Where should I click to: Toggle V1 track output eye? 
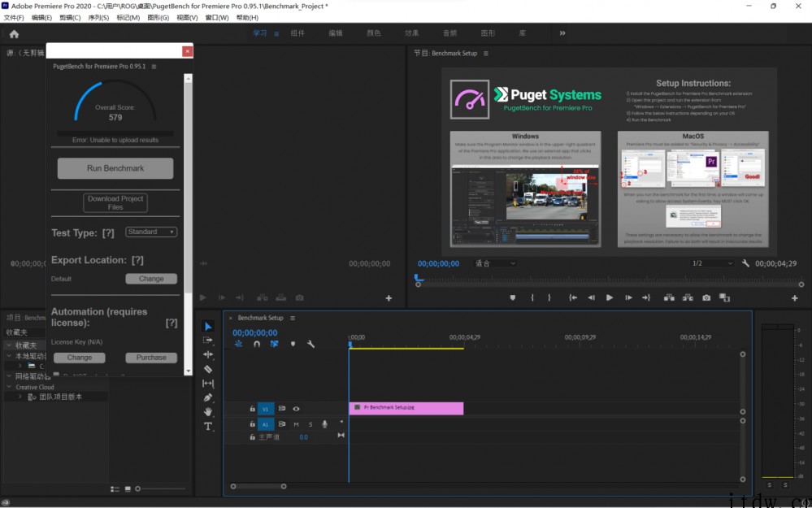point(296,409)
